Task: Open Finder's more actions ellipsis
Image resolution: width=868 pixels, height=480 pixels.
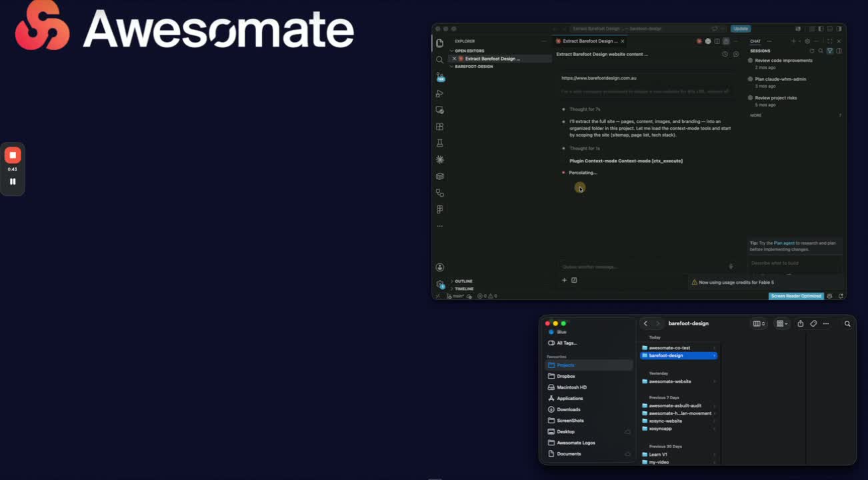Action: tap(826, 323)
